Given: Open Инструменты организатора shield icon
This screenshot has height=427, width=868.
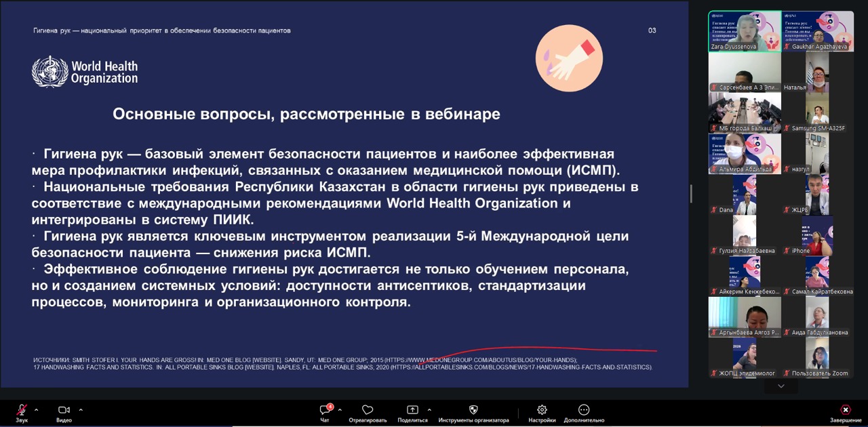Looking at the screenshot, I should click(x=473, y=410).
